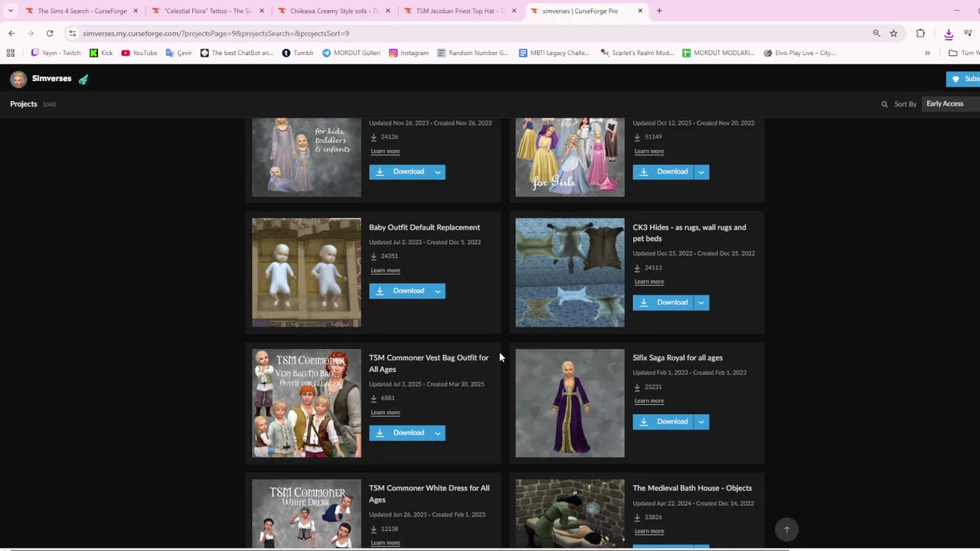
Task: Open the Tumblr bookmark
Action: pyautogui.click(x=298, y=53)
